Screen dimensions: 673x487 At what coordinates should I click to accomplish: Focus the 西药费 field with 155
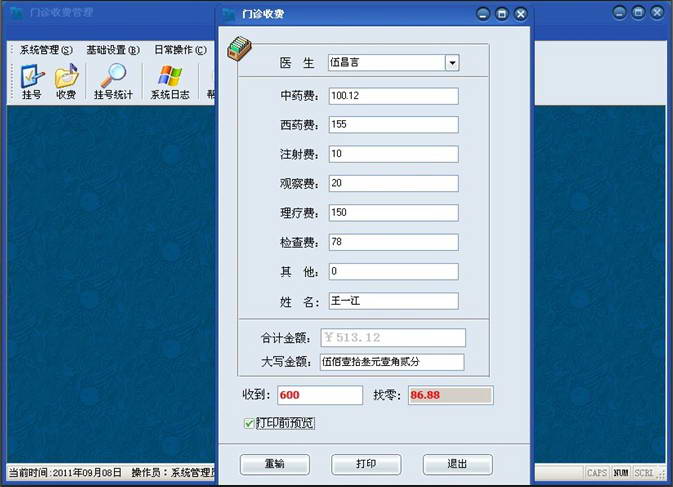[x=394, y=124]
